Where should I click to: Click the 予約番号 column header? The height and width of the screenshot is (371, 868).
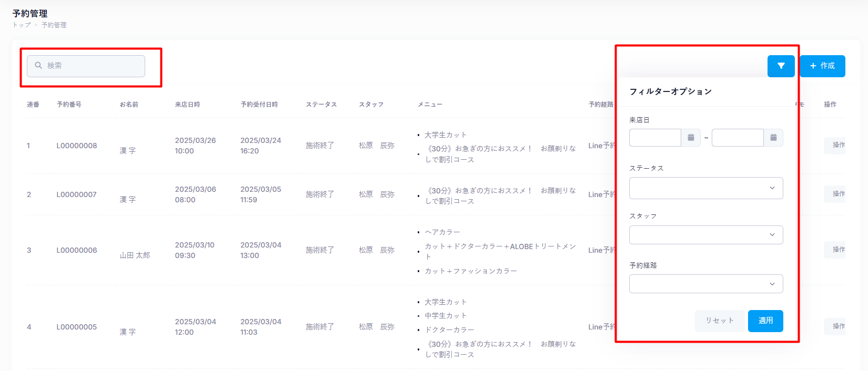coord(69,105)
